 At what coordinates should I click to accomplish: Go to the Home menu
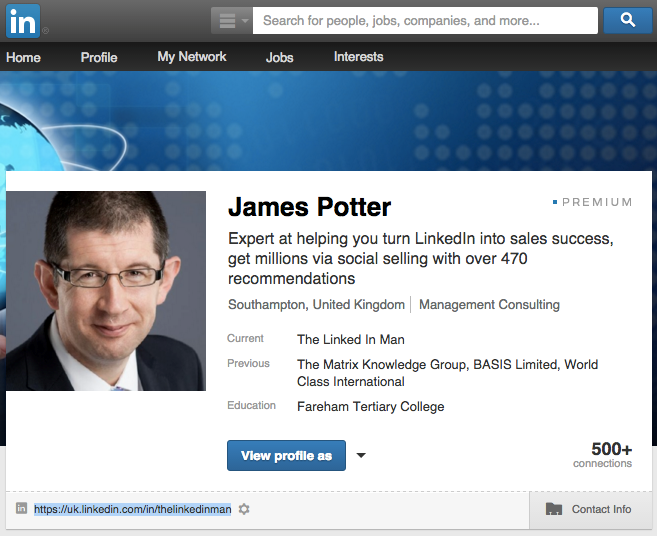23,57
